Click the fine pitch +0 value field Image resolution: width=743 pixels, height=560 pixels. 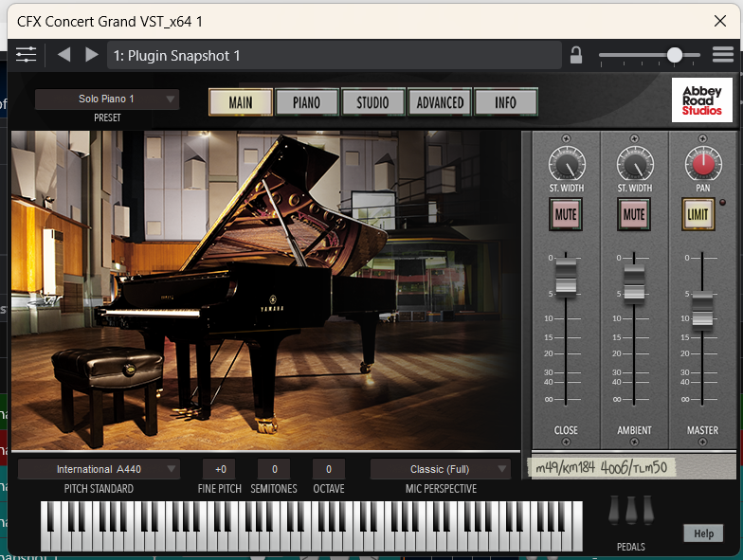(220, 469)
